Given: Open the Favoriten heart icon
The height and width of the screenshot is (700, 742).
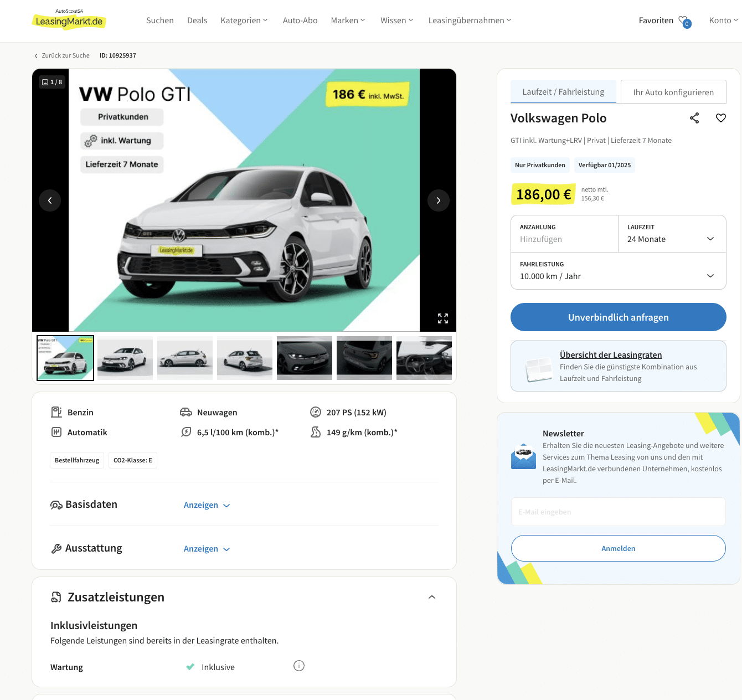Looking at the screenshot, I should pyautogui.click(x=684, y=21).
